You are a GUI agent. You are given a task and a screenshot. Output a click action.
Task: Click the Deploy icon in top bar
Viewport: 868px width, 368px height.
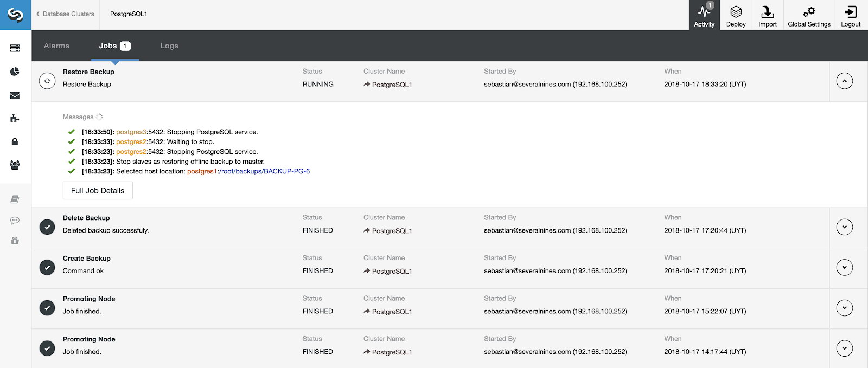736,15
